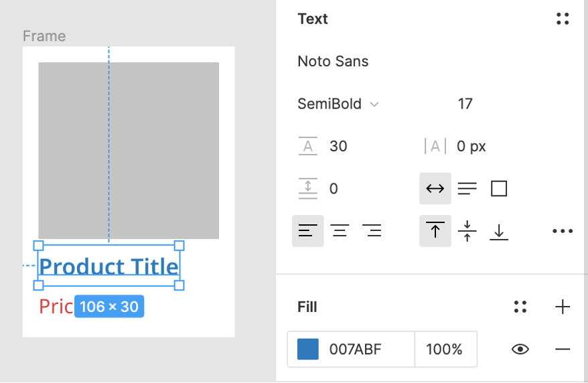The height and width of the screenshot is (383, 588).
Task: Open type details three-dot menu
Action: coord(563,232)
